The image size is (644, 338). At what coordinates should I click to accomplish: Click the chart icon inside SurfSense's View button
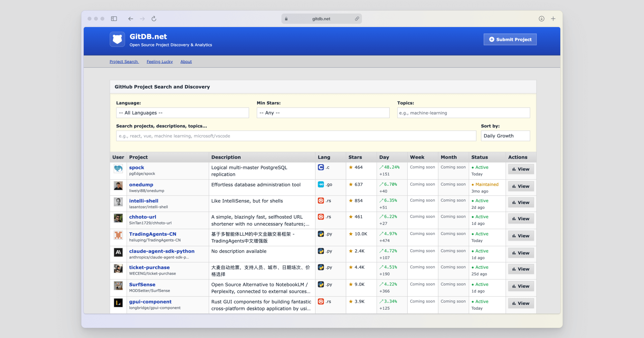514,286
